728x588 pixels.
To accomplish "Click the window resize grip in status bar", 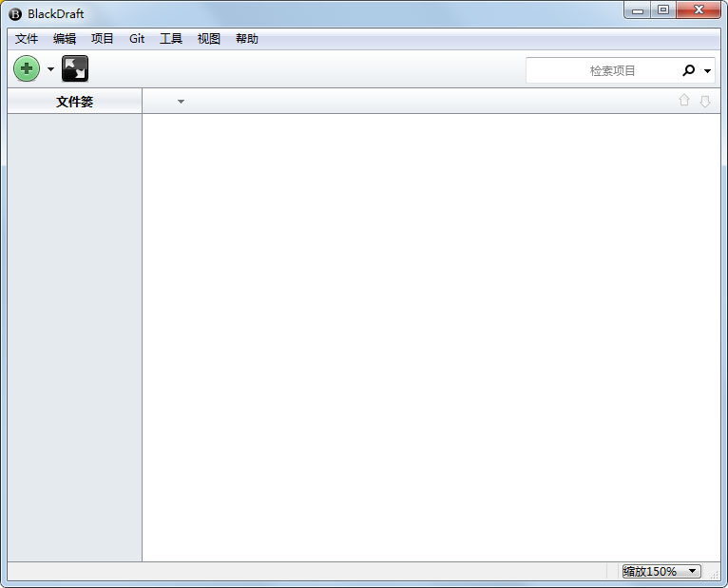I will [715, 575].
